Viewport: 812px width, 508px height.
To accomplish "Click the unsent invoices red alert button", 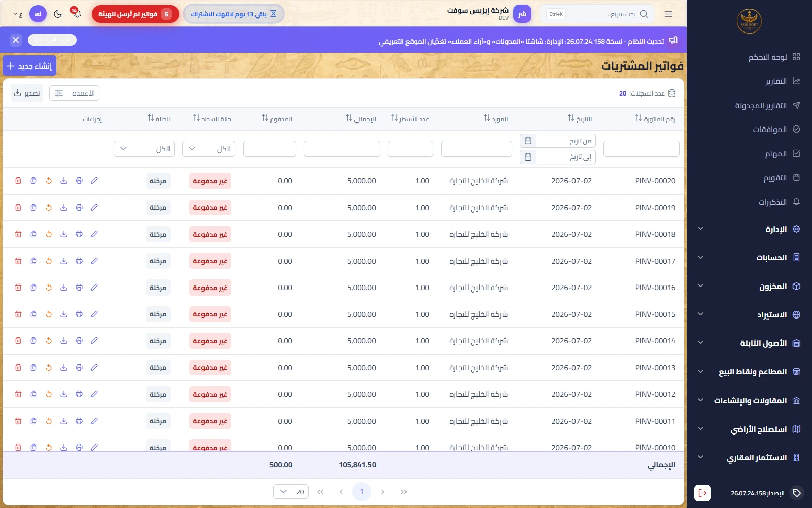I will click(x=136, y=14).
